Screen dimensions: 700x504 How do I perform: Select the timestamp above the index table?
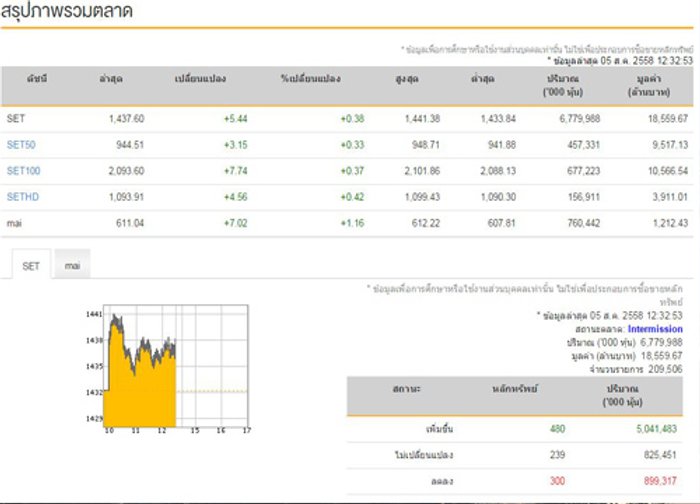click(621, 61)
